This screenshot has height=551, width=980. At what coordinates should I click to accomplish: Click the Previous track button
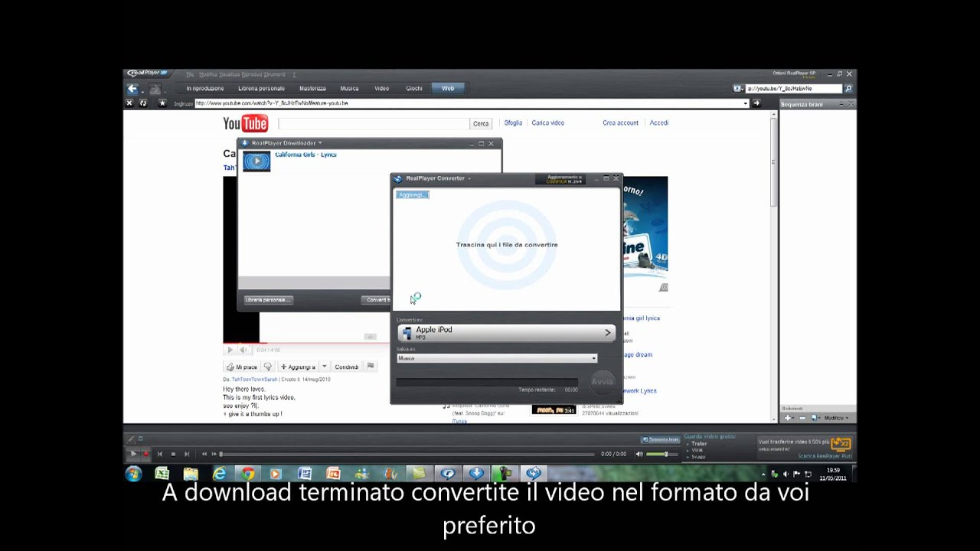pos(159,454)
